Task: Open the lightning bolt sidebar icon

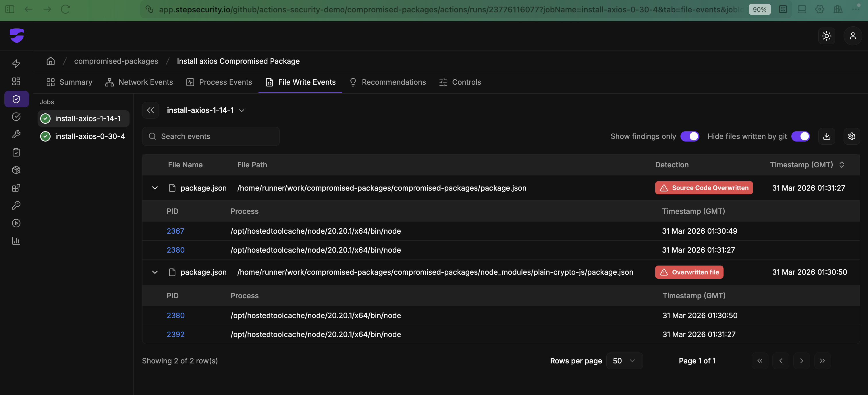Action: point(16,63)
